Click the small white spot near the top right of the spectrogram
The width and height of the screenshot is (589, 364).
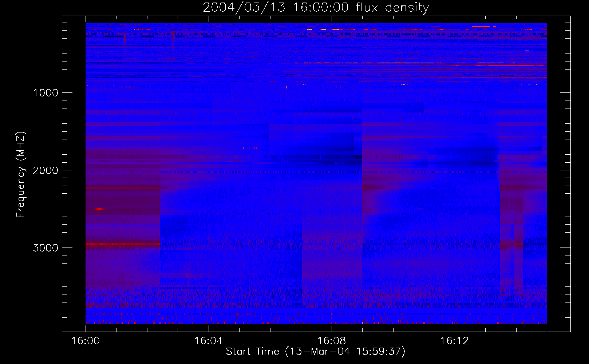point(527,51)
